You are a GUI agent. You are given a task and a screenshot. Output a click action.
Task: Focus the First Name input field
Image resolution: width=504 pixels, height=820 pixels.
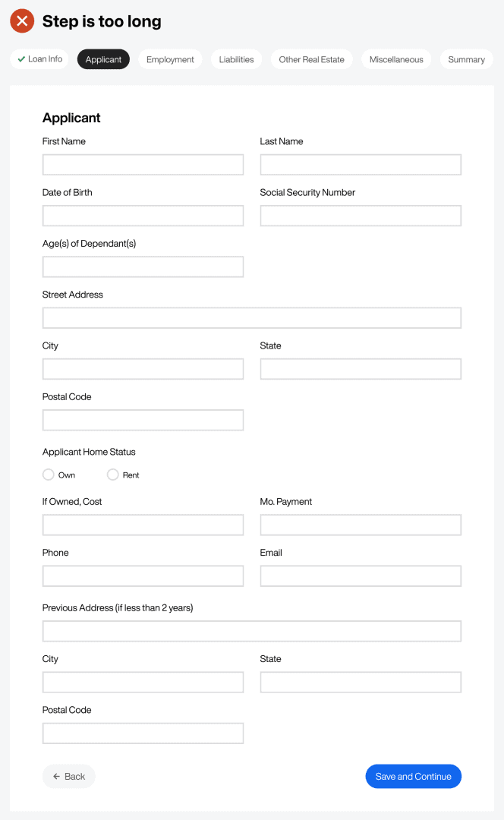coord(143,165)
